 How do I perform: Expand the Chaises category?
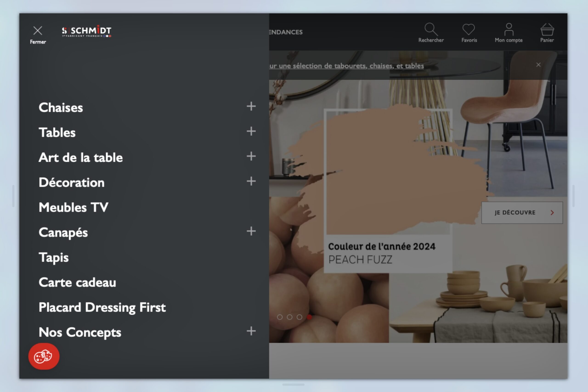pyautogui.click(x=251, y=107)
